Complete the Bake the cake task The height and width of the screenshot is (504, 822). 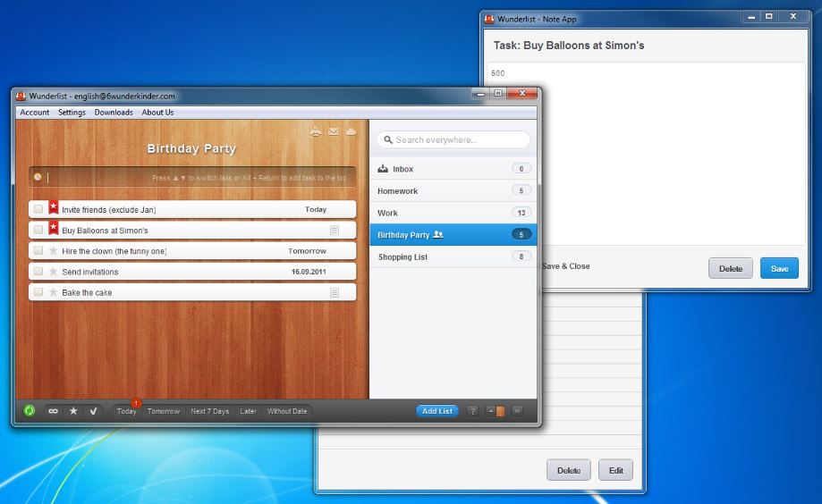pyautogui.click(x=38, y=292)
